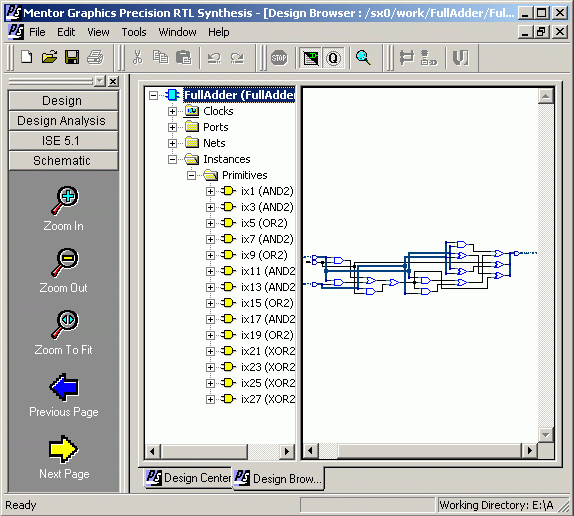Viewport: 574px width, 516px height.
Task: Click the Clocks folder icon
Action: [192, 111]
